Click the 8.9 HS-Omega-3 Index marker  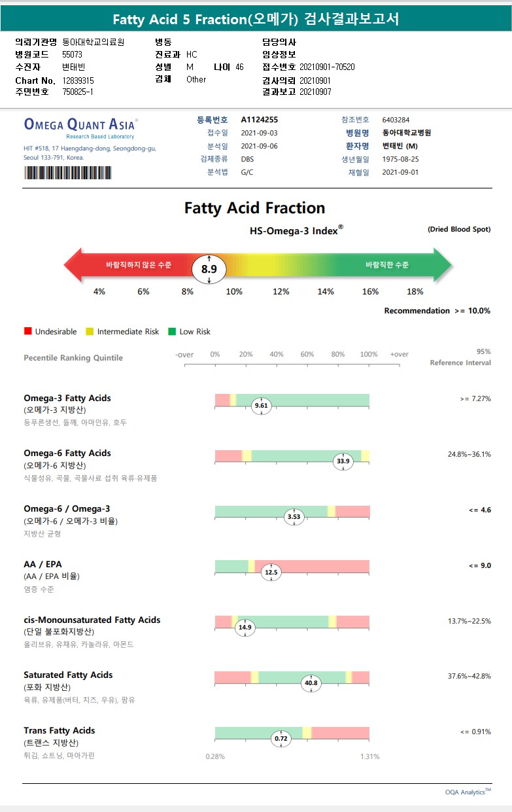coord(209,269)
